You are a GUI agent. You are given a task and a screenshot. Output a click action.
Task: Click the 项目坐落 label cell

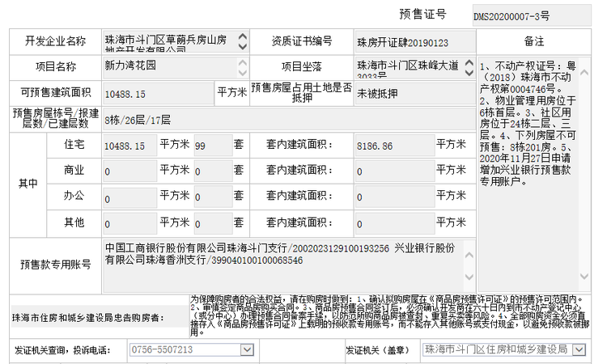coord(302,67)
